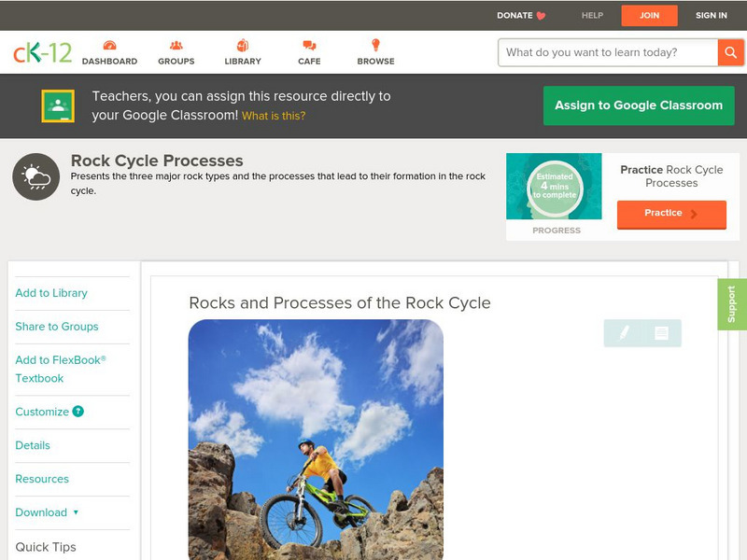Open the Library icon

243,46
